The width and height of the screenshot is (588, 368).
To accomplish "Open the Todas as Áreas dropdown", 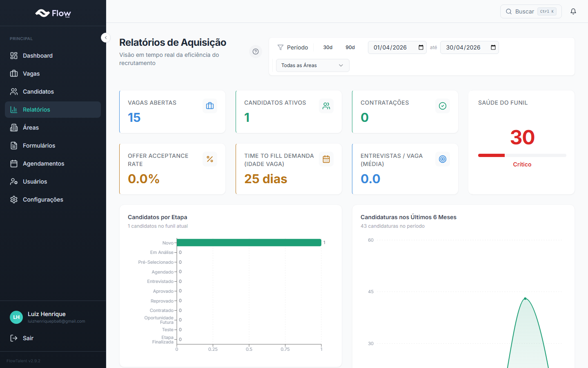I will click(312, 65).
